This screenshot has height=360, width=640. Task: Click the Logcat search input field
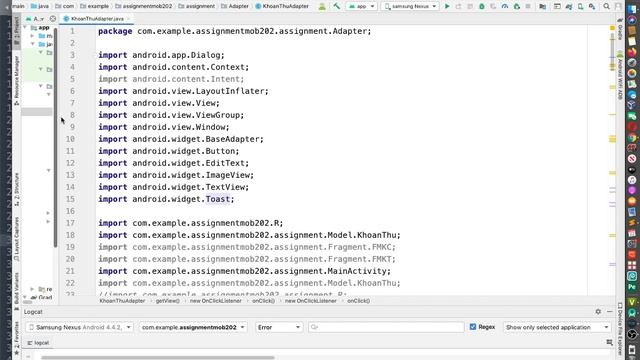pyautogui.click(x=386, y=327)
